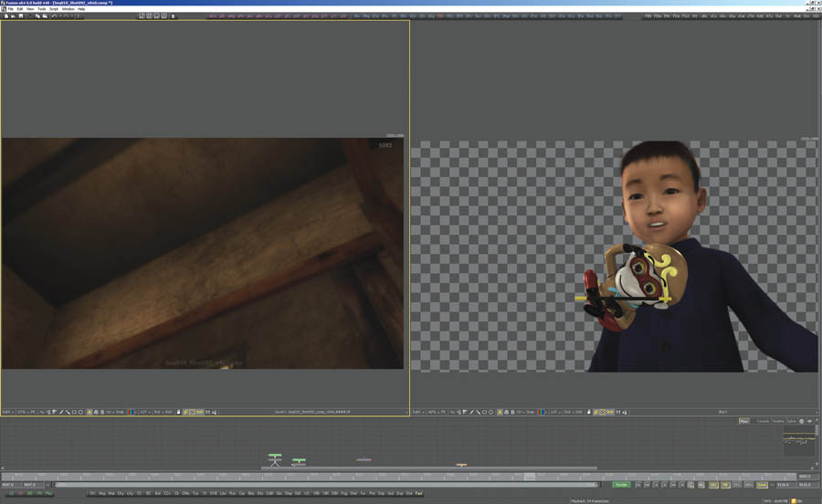
Task: Switch to the Spline tab
Action: (x=792, y=421)
